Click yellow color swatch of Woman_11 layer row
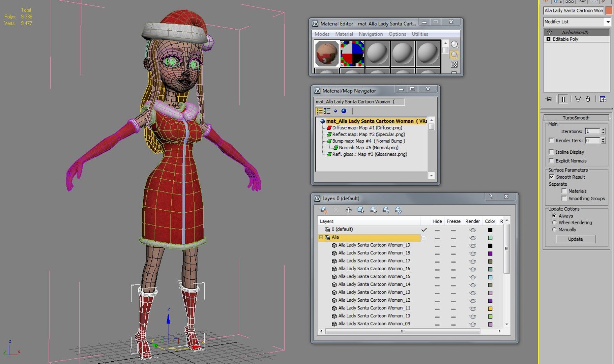The width and height of the screenshot is (614, 364). [490, 309]
